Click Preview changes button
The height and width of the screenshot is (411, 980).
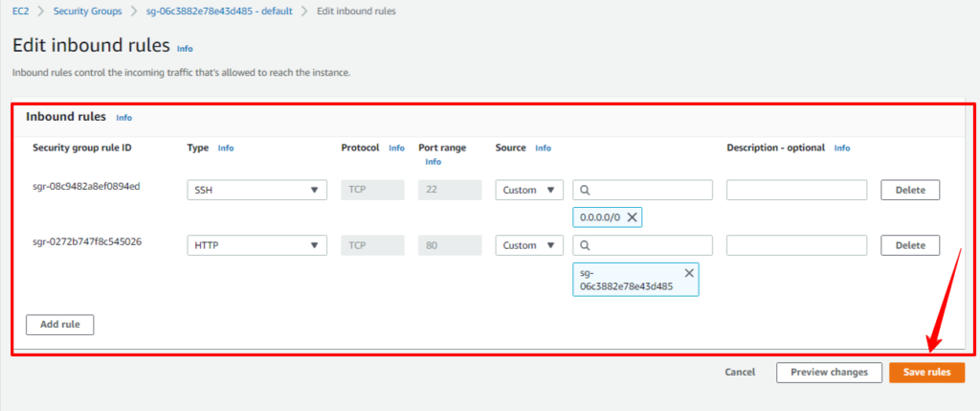[830, 373]
